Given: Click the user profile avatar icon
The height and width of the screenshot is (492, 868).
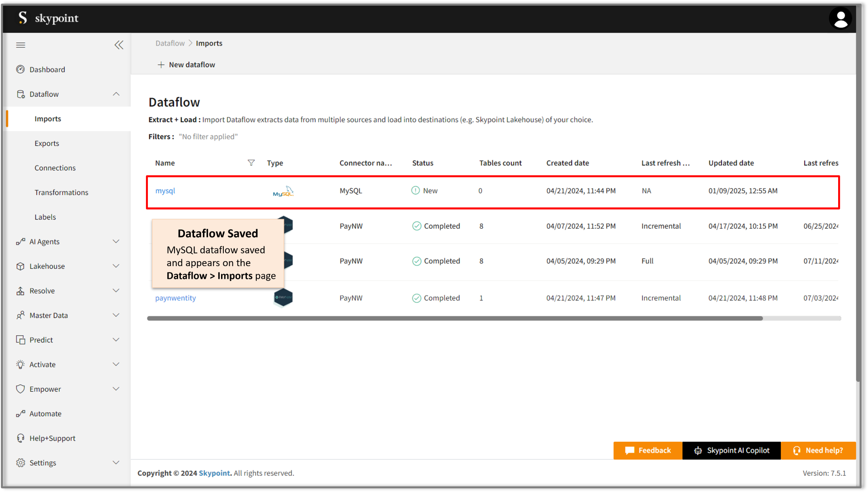Looking at the screenshot, I should pos(840,19).
